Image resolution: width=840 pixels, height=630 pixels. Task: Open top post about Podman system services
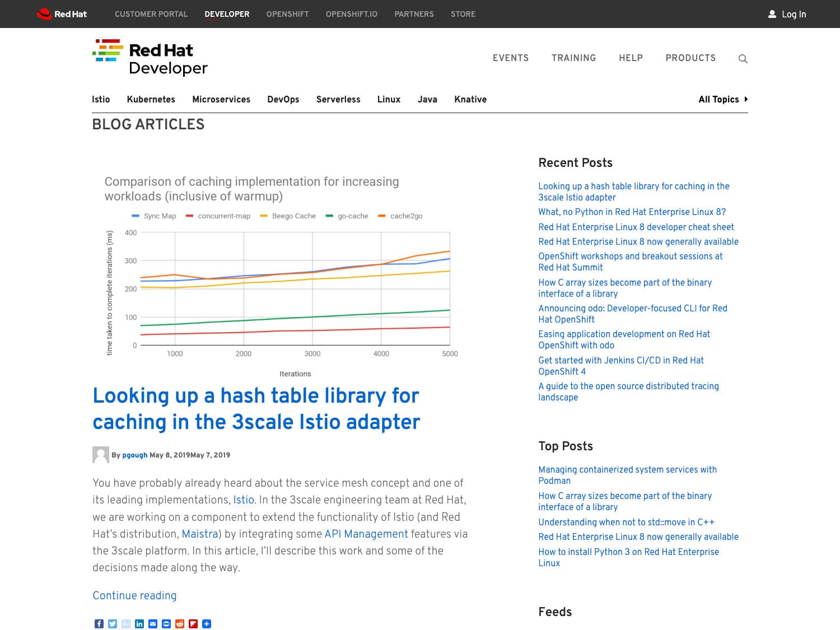coord(627,475)
